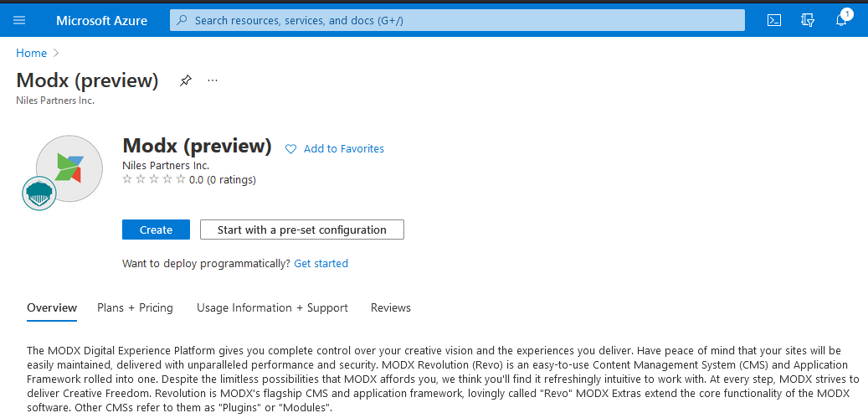This screenshot has height=418, width=868.
Task: Click the certified badge under the logo
Action: click(x=39, y=193)
